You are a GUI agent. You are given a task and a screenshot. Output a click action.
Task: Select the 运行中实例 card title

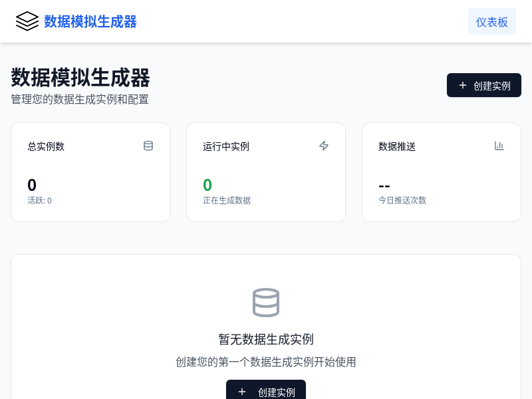(226, 146)
